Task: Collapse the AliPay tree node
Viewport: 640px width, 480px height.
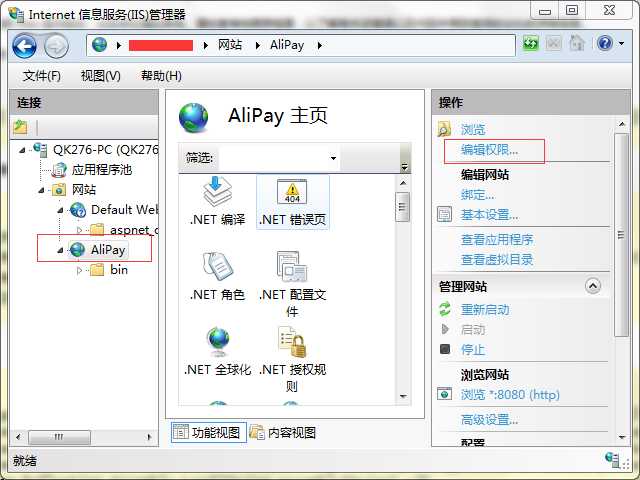Action: tap(60, 250)
